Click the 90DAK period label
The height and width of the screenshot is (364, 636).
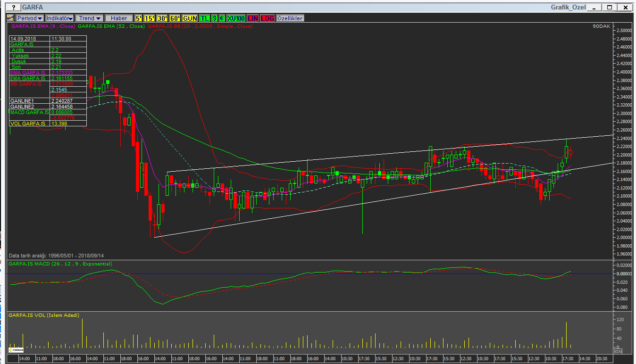602,26
